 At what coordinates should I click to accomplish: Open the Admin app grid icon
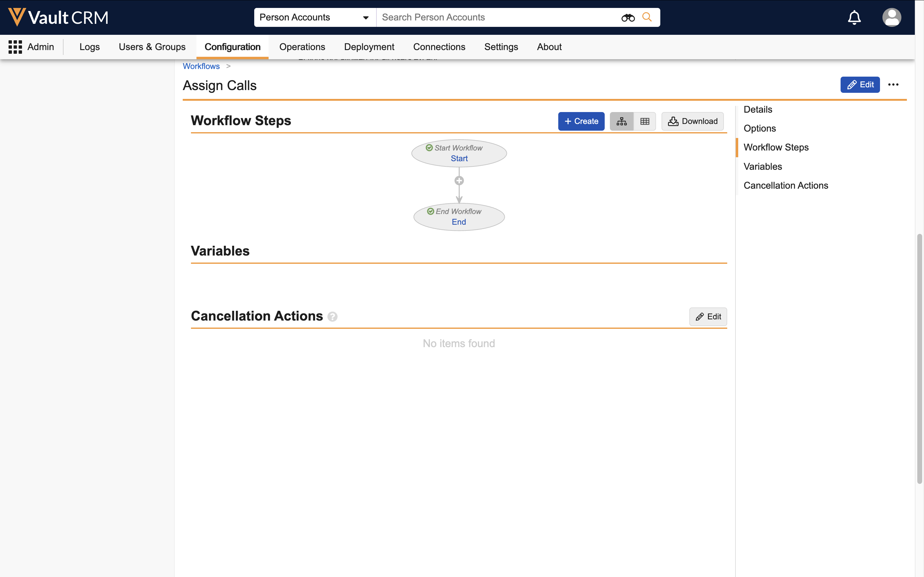coord(15,47)
